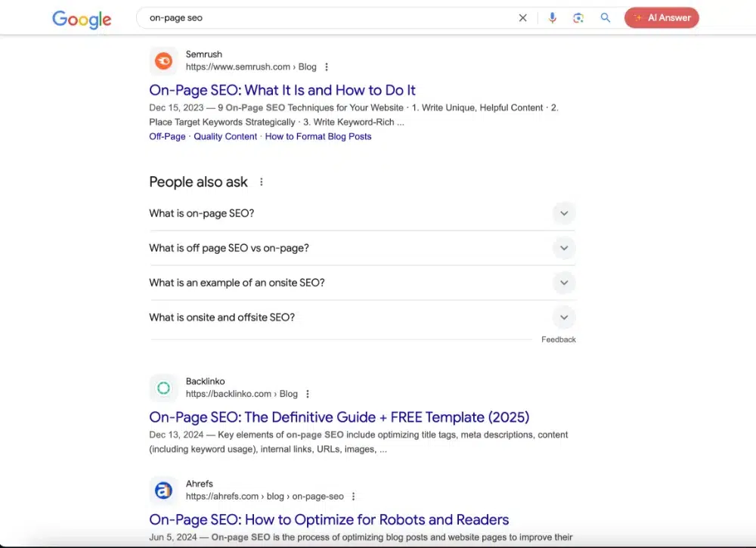Open options beside People also ask heading
The width and height of the screenshot is (756, 548).
click(x=262, y=181)
